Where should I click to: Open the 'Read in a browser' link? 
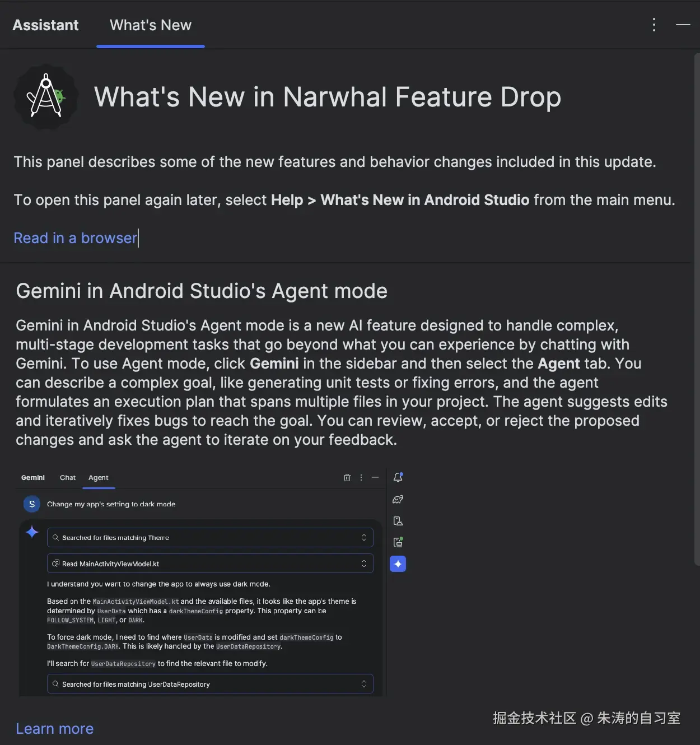pyautogui.click(x=76, y=238)
